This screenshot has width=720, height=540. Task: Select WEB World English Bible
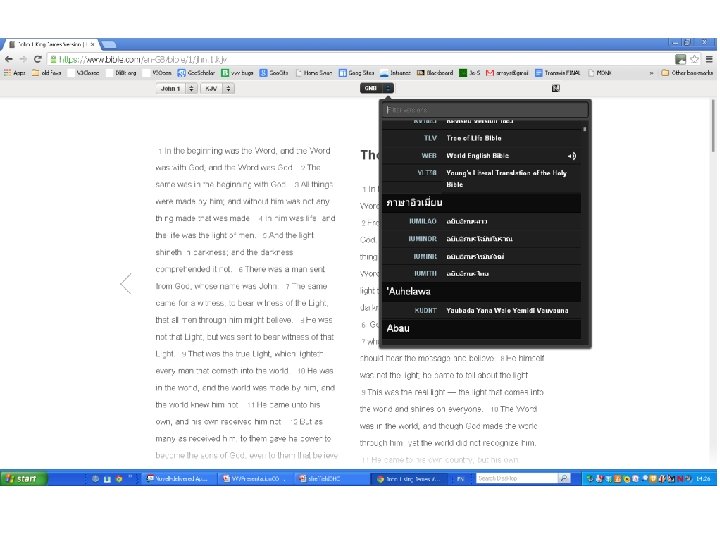(x=481, y=156)
